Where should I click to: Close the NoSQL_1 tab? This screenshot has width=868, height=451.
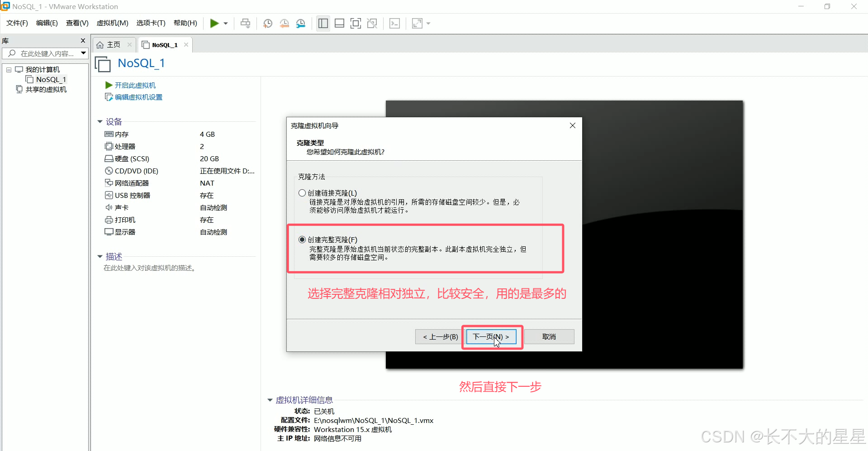pos(186,44)
